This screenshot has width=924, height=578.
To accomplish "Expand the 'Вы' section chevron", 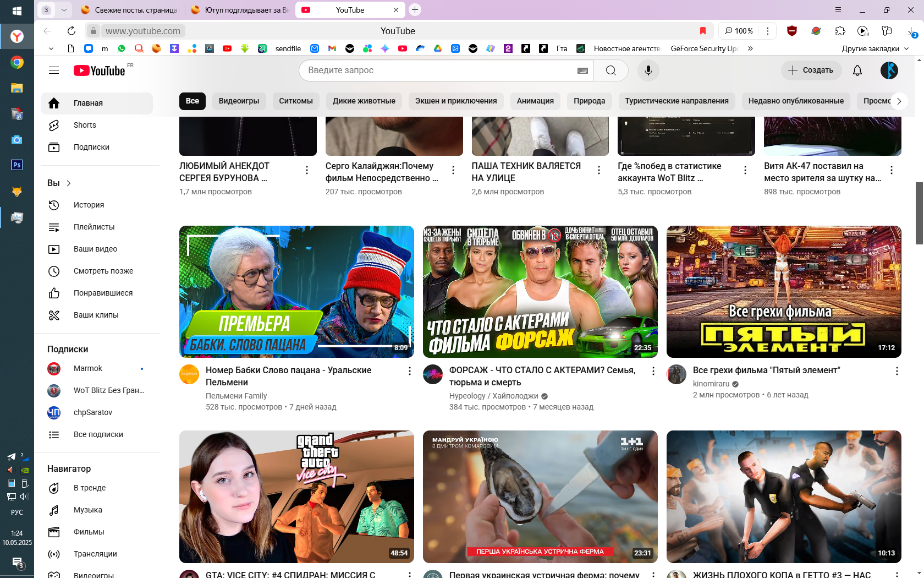I will click(69, 183).
